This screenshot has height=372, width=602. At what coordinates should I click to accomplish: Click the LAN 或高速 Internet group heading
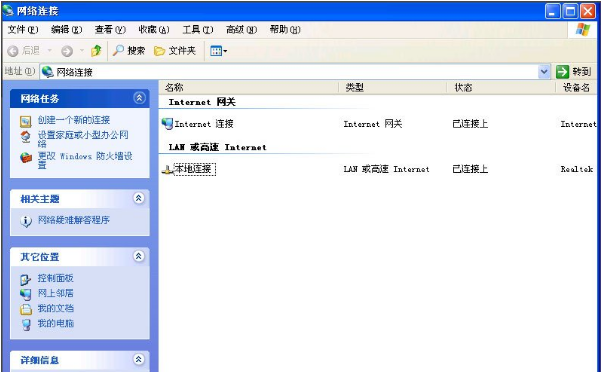click(x=217, y=147)
